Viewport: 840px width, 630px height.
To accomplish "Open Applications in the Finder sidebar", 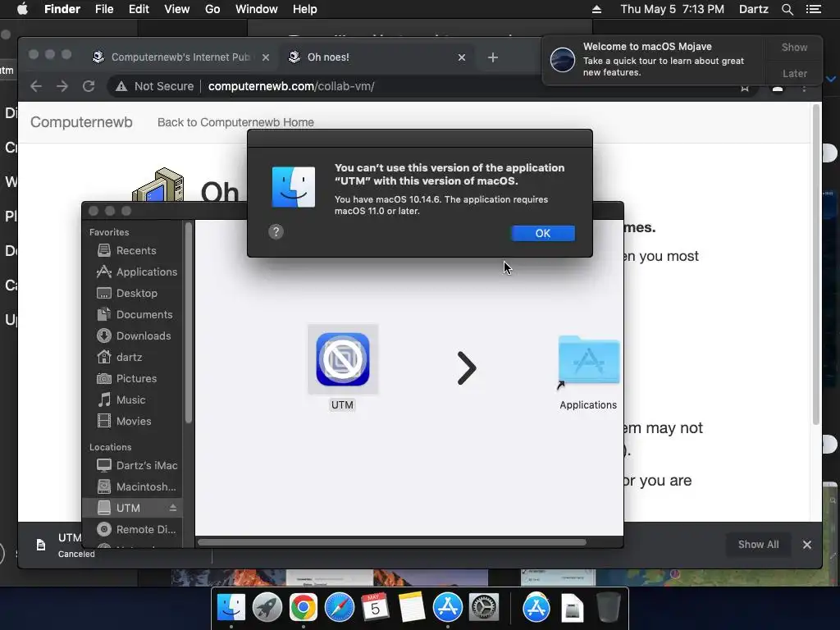I will coord(147,272).
